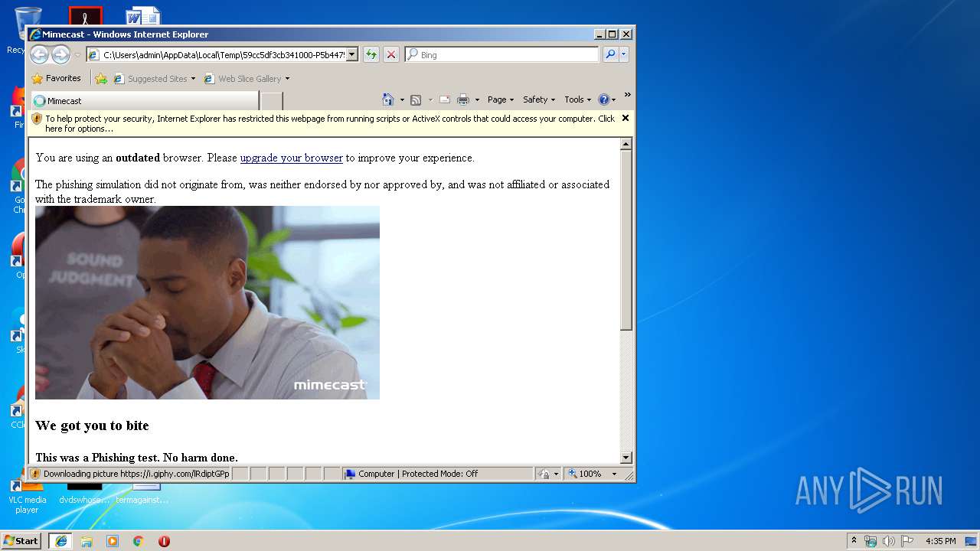Screen dimensions: 980x551
Task: Open a new blank tab
Action: click(x=272, y=100)
